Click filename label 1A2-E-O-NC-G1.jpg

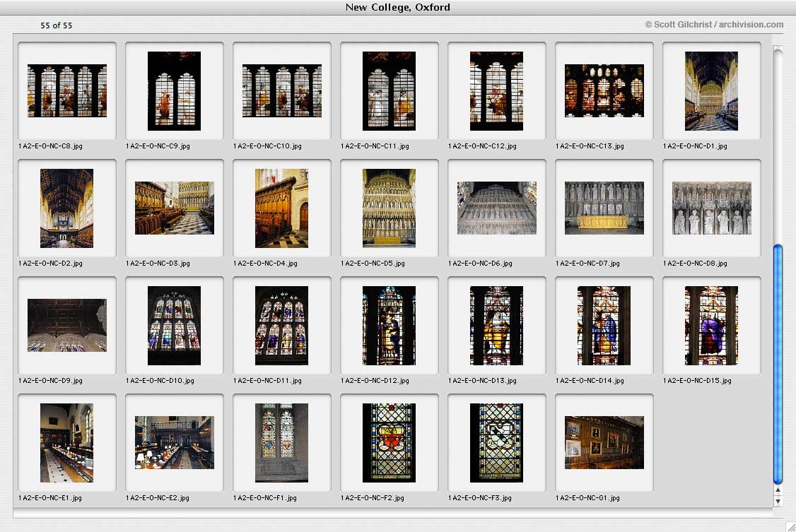click(587, 498)
